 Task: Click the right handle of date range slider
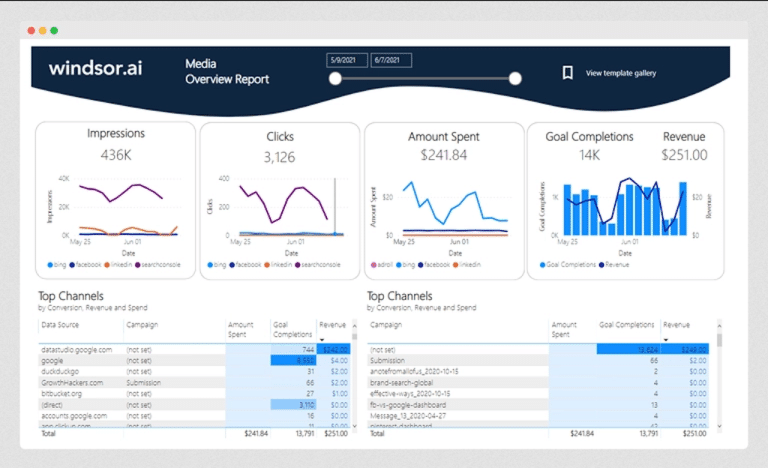coord(515,78)
